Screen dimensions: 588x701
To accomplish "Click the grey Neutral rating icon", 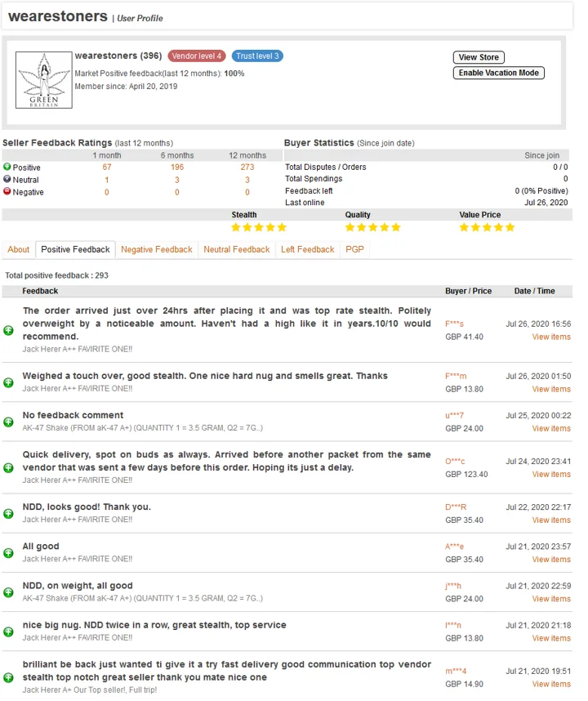I will [x=7, y=179].
